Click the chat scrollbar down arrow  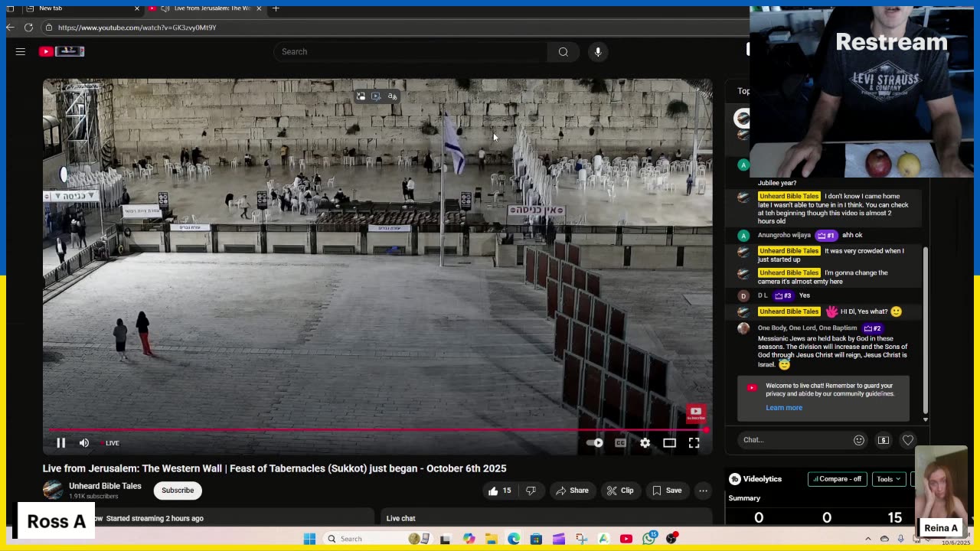click(925, 419)
